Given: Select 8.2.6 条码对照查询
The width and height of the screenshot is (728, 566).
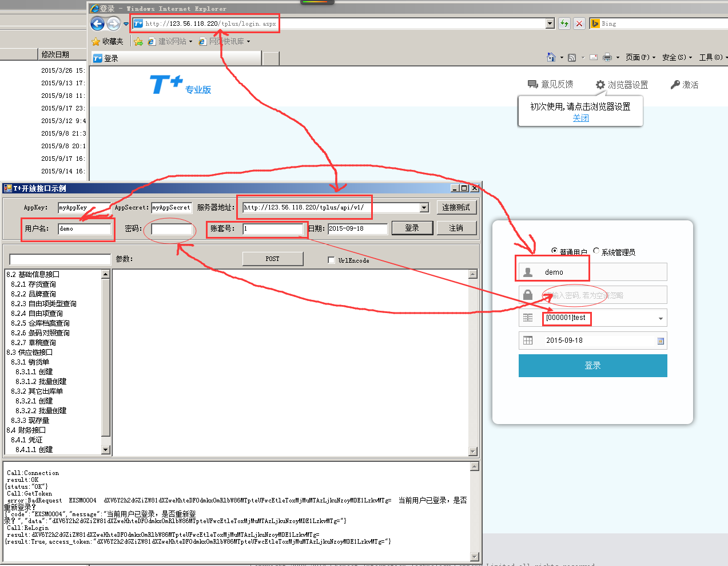Looking at the screenshot, I should pyautogui.click(x=40, y=333).
